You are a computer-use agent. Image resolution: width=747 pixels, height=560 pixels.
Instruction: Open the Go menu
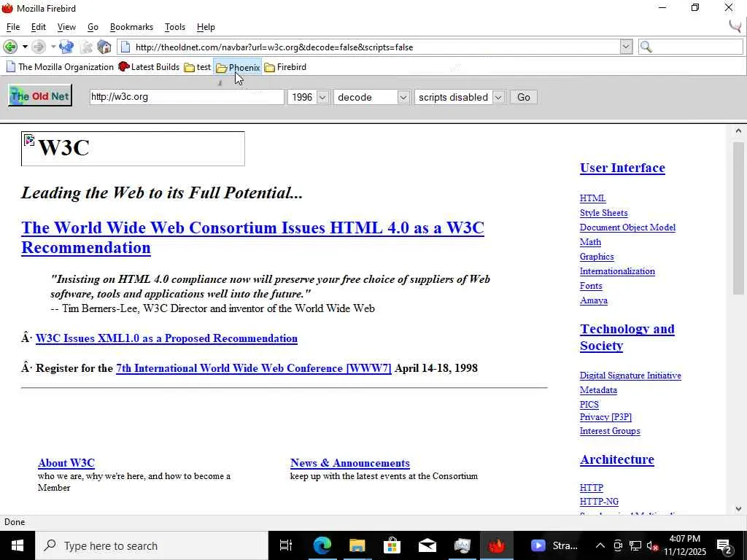coord(93,27)
